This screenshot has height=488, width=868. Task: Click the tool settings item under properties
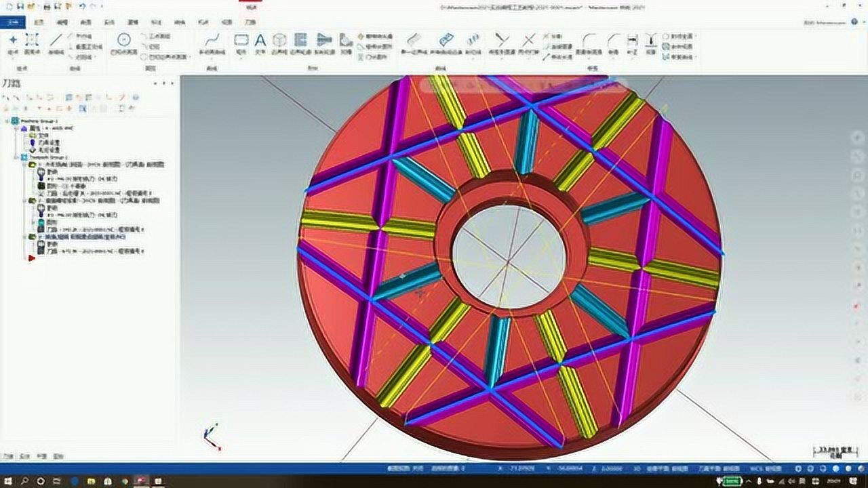tap(43, 142)
